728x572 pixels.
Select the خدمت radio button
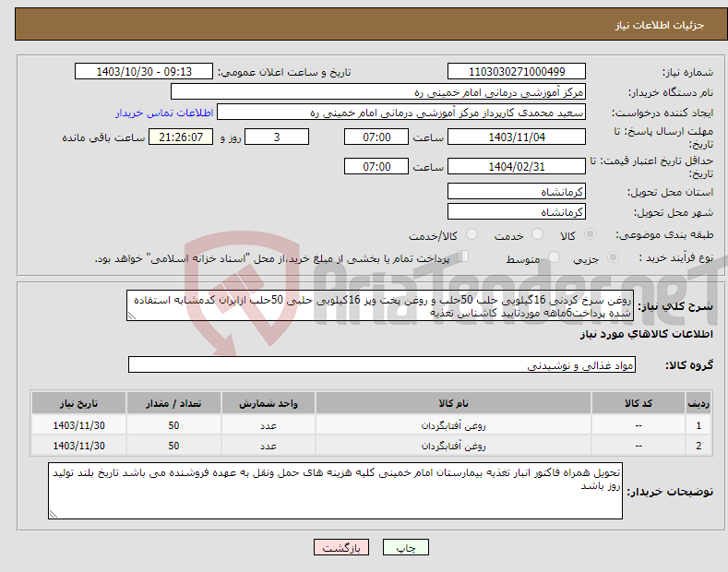point(537,234)
